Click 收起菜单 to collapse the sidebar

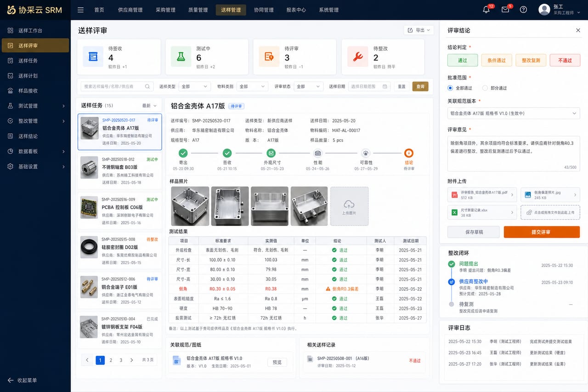click(x=22, y=380)
